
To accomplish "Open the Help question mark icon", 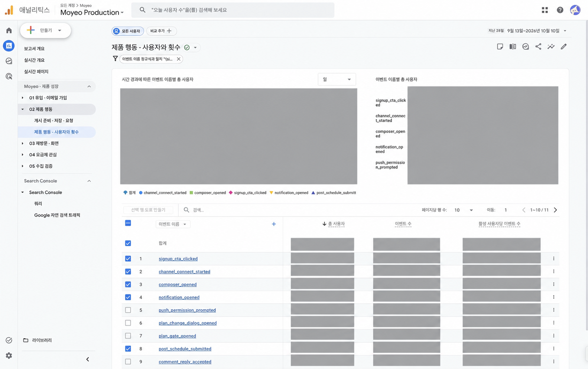I will (x=560, y=10).
